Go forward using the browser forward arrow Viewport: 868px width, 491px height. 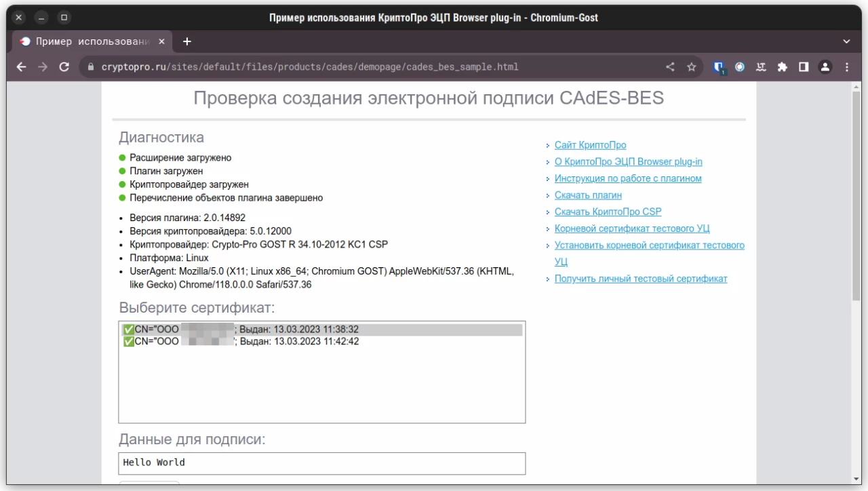click(x=43, y=67)
